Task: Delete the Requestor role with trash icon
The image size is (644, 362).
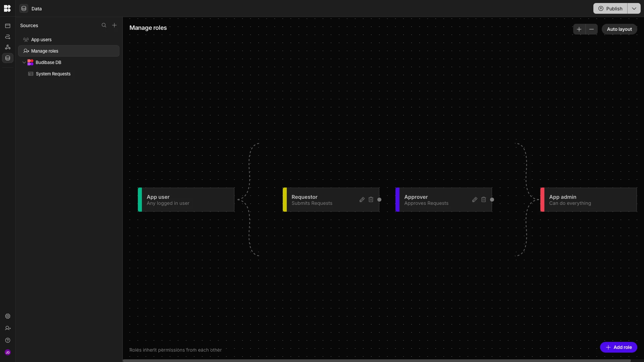Action: pos(371,200)
